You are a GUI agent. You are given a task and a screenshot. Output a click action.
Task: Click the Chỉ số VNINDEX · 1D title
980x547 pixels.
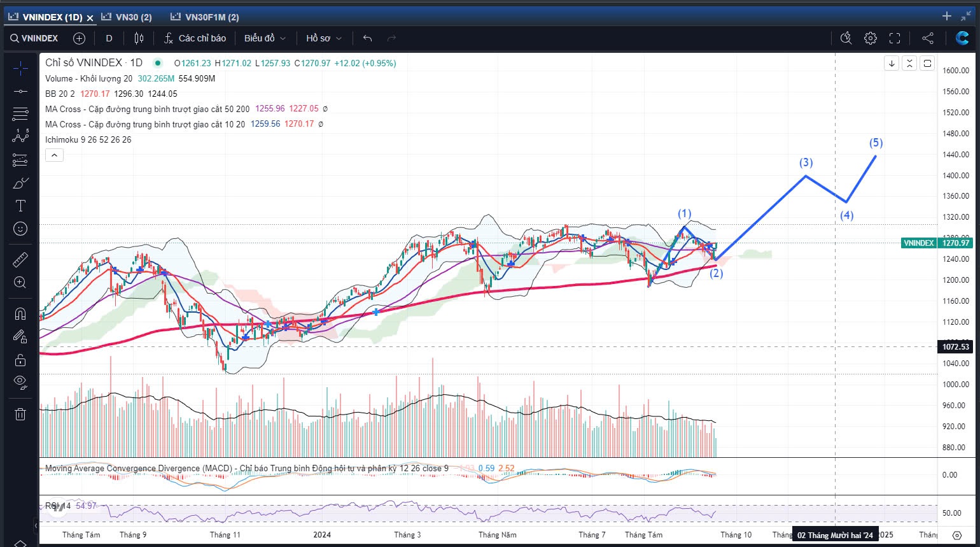coord(94,63)
